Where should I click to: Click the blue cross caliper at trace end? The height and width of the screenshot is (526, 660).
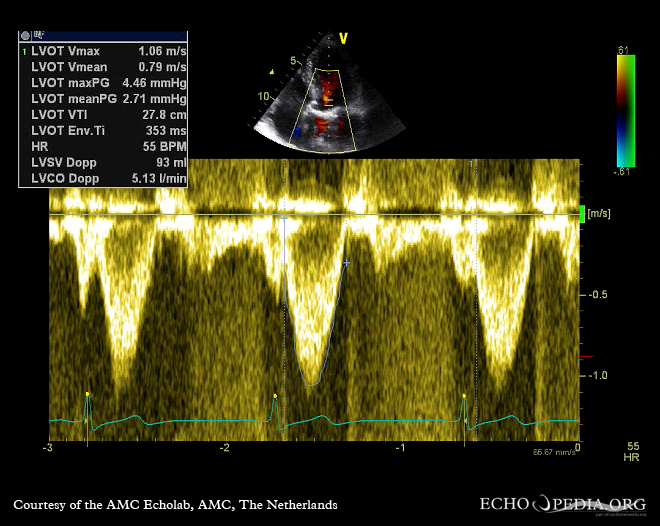pyautogui.click(x=346, y=262)
